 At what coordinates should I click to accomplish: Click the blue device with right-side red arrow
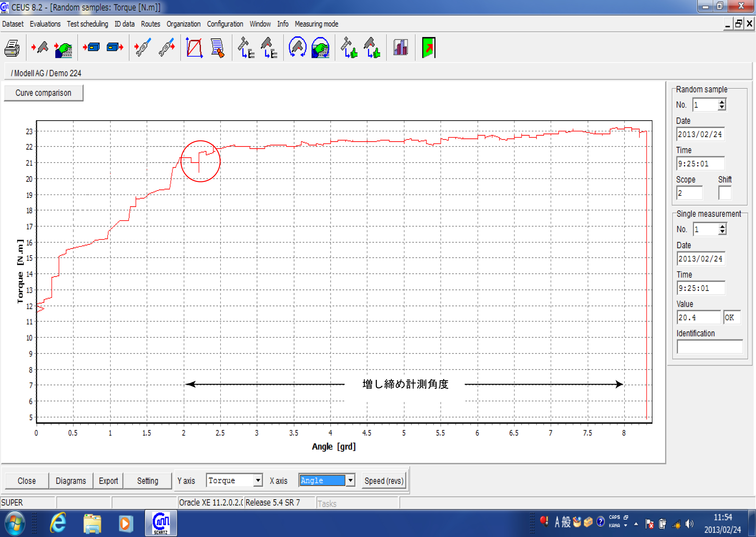pos(115,47)
